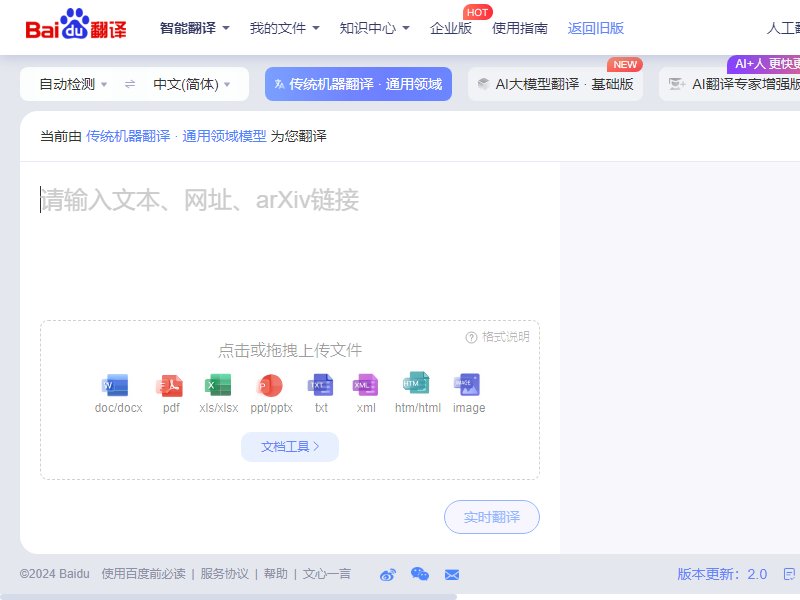Select the doc/docx Word file icon
Image resolution: width=800 pixels, height=600 pixels.
[115, 386]
